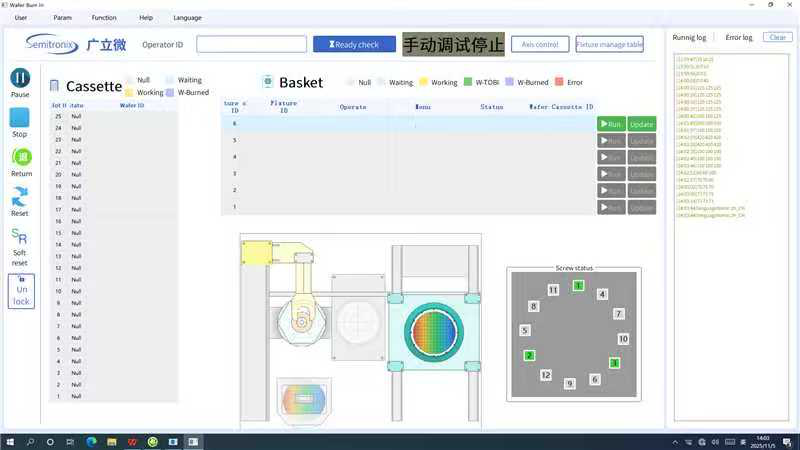Switch to the Error log tab
Screen dimensions: 800x450
tap(739, 37)
